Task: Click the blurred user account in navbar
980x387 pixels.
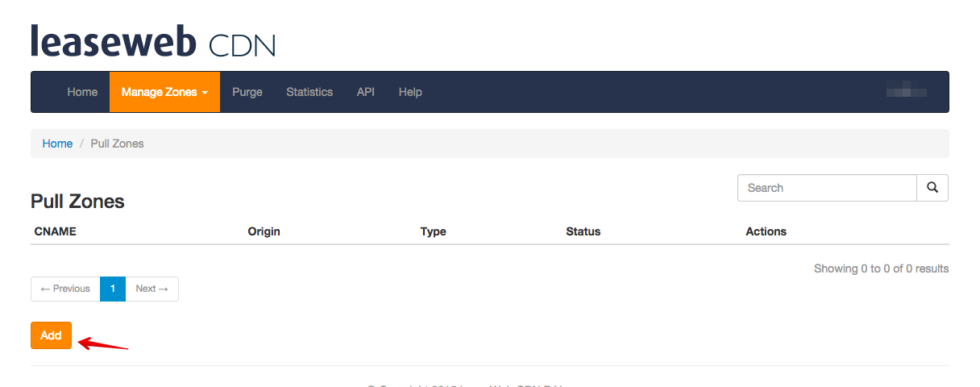Action: pos(906,93)
